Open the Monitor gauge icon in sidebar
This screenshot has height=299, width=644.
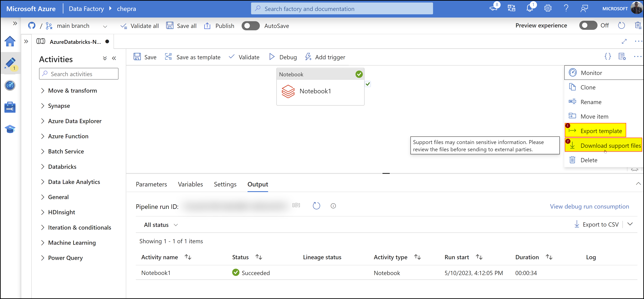tap(10, 86)
